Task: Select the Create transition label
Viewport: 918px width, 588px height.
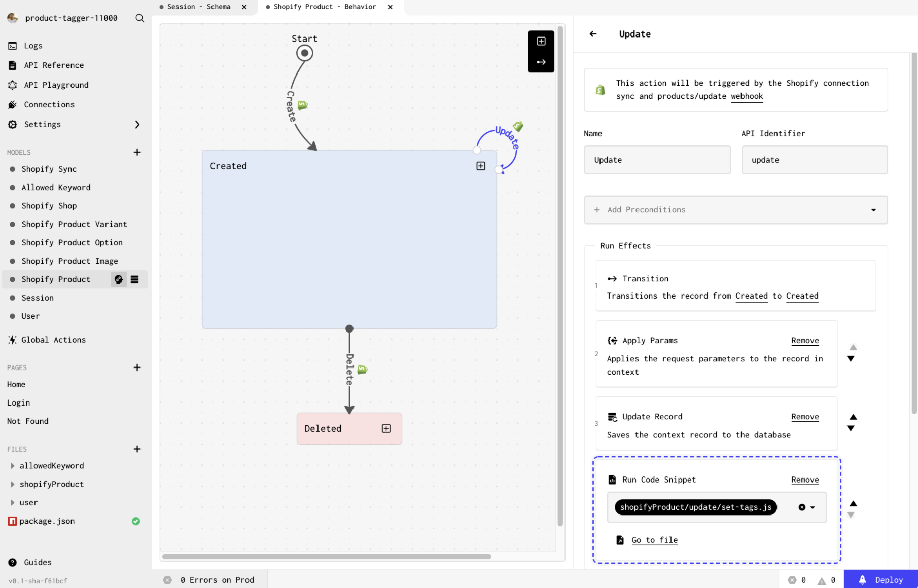Action: coord(291,106)
